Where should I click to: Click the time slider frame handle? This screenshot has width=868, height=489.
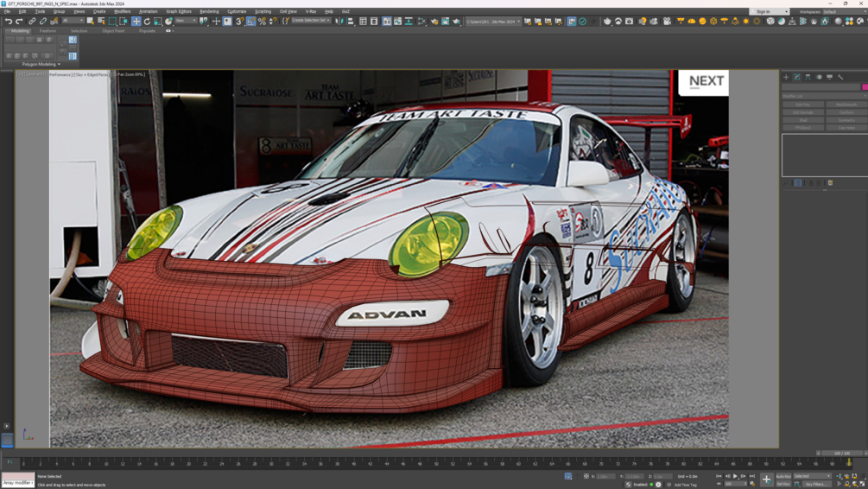coord(842,454)
